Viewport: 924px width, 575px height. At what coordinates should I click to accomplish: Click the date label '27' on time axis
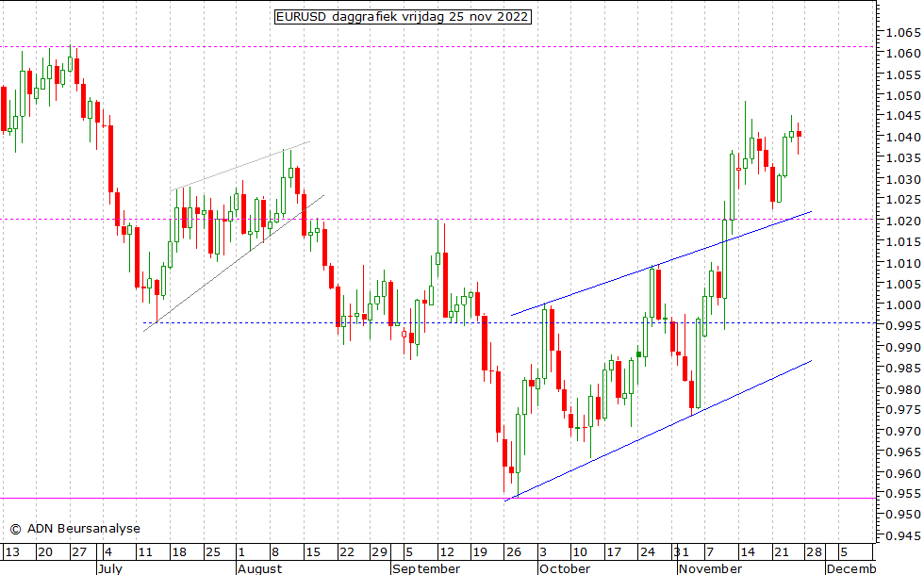coord(79,552)
